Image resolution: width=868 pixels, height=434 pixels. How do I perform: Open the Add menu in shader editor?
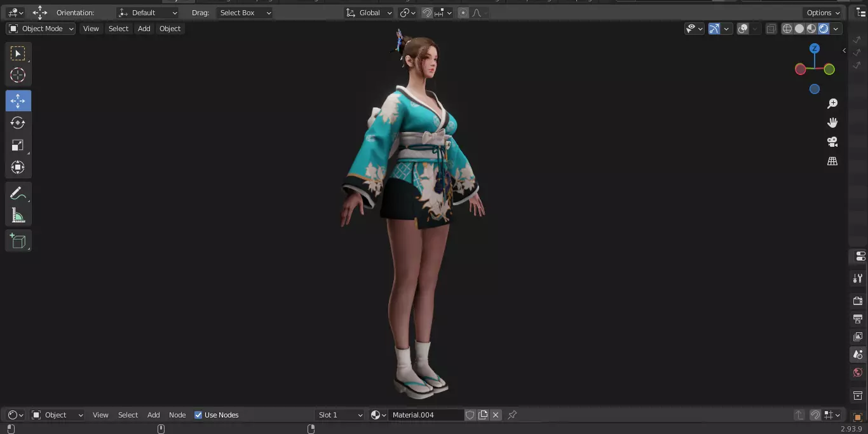click(x=154, y=415)
